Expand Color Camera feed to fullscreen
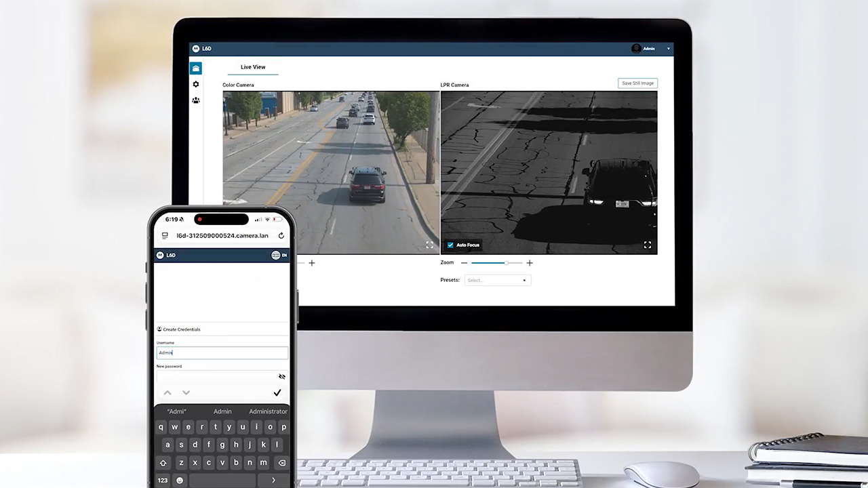This screenshot has height=488, width=868. click(429, 245)
